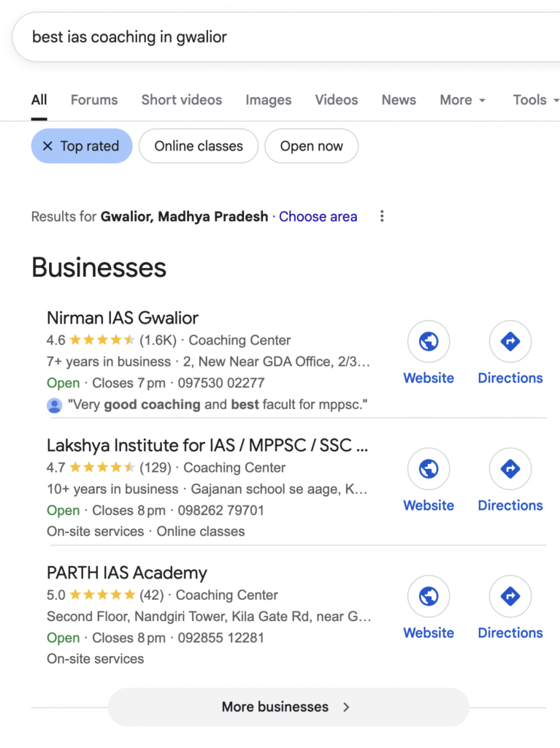Expand the More search categories dropdown
Image resolution: width=560 pixels, height=748 pixels.
(463, 100)
